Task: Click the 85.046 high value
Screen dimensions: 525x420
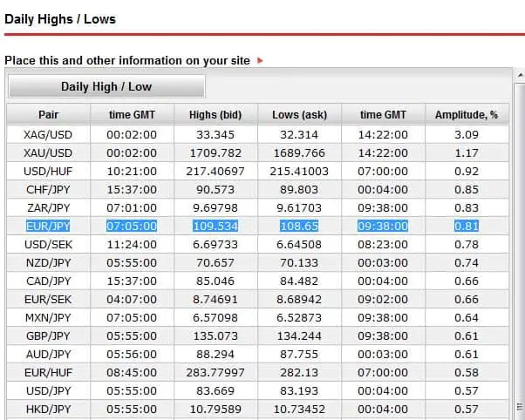Action: pos(215,281)
